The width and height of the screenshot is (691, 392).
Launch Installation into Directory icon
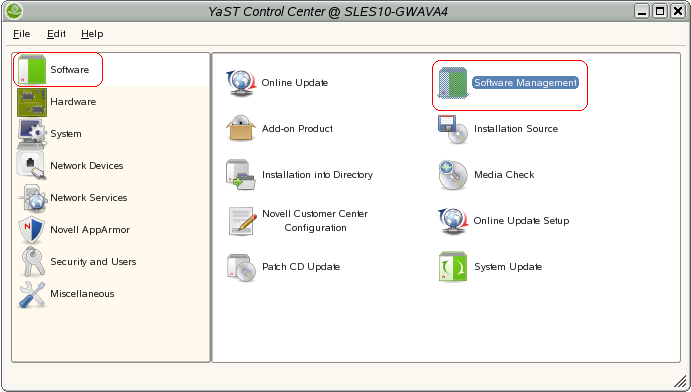pyautogui.click(x=241, y=175)
